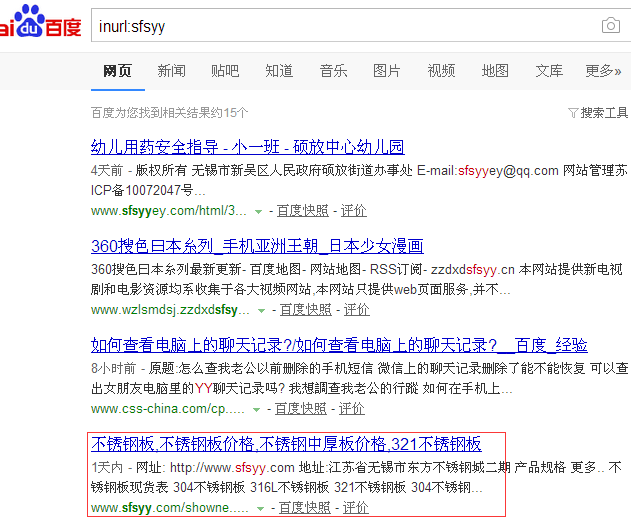Click the red YY in the chat records snippet
The image size is (631, 529).
204,388
